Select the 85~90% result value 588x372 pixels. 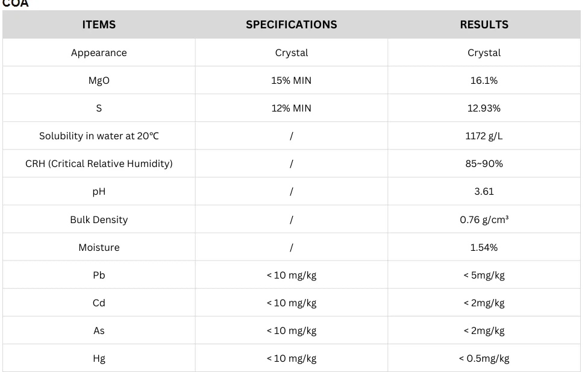click(484, 163)
